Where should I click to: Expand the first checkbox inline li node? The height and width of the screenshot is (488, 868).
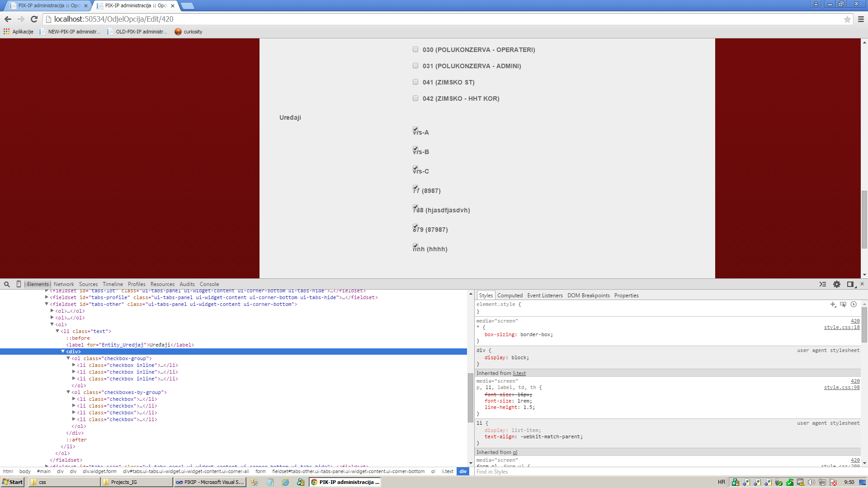click(x=74, y=365)
